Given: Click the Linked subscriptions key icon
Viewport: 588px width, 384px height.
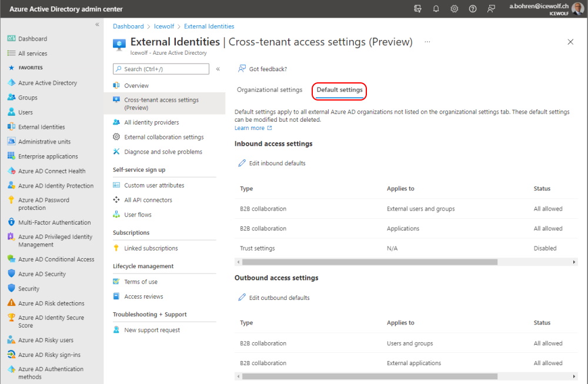Looking at the screenshot, I should 116,248.
